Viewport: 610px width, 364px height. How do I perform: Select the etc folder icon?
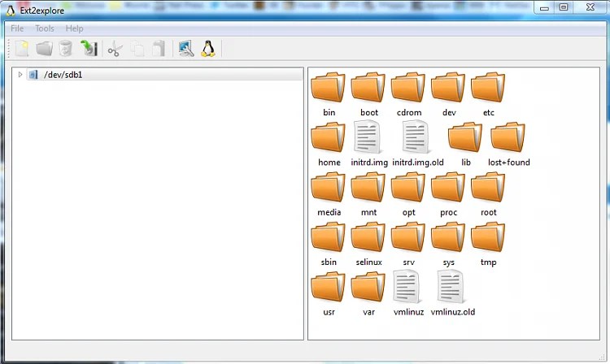point(488,88)
